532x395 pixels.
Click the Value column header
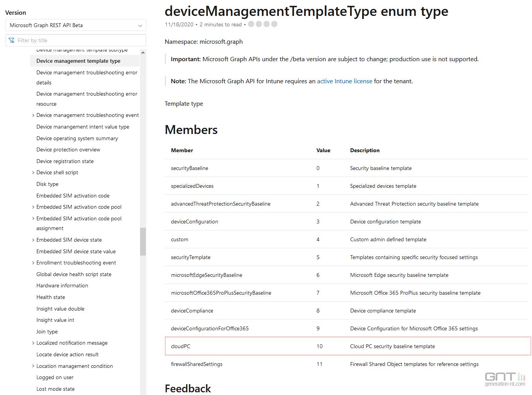[323, 150]
